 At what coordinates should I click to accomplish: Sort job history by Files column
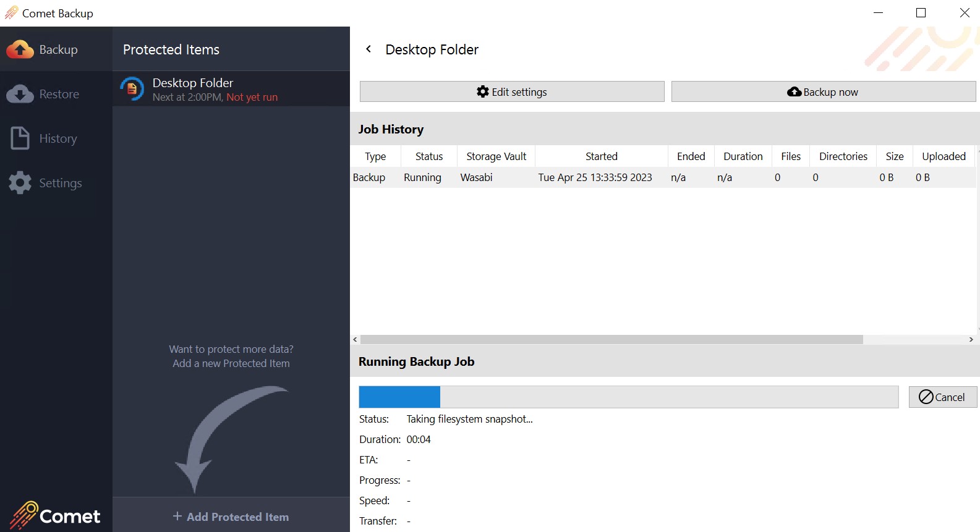(x=791, y=156)
